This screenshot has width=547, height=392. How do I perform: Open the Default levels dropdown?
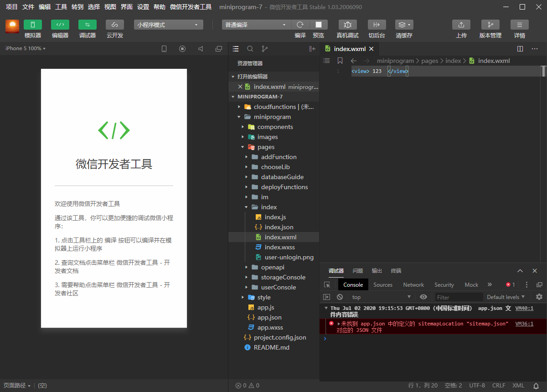pyautogui.click(x=506, y=297)
